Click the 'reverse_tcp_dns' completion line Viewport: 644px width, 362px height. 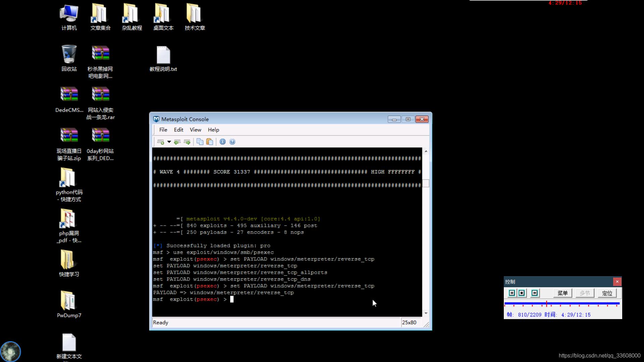(x=232, y=279)
